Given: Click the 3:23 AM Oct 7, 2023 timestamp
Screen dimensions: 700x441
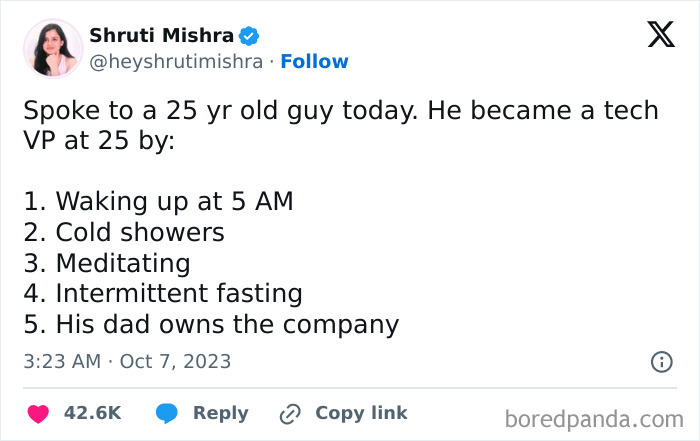Looking at the screenshot, I should coord(127,361).
